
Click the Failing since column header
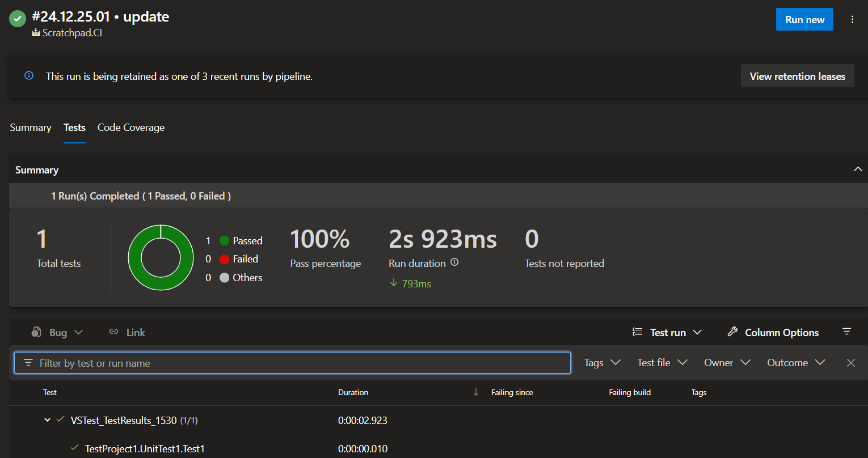[512, 392]
